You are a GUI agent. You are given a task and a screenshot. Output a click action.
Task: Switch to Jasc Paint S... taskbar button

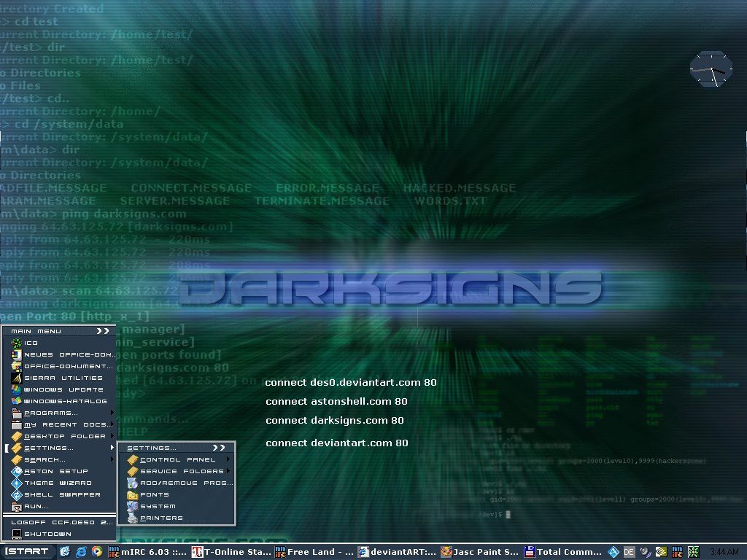(481, 552)
